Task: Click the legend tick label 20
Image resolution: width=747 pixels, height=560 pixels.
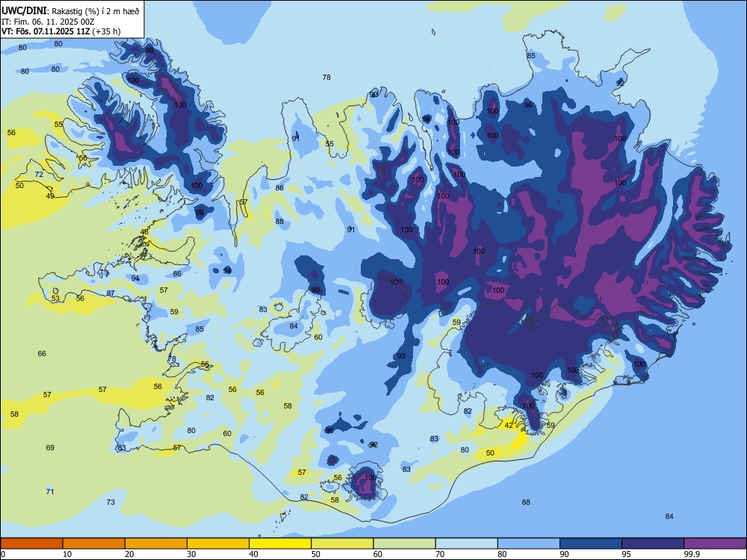Action: click(x=129, y=554)
